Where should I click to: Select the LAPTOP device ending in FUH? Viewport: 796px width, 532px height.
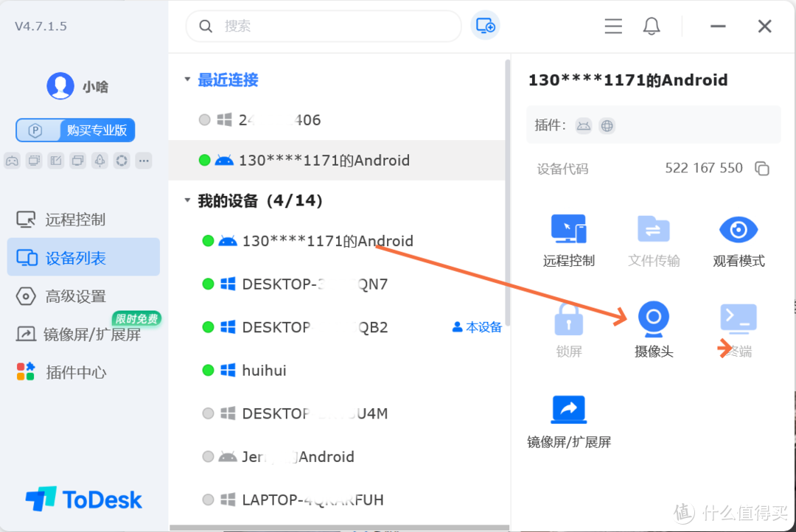pyautogui.click(x=337, y=500)
